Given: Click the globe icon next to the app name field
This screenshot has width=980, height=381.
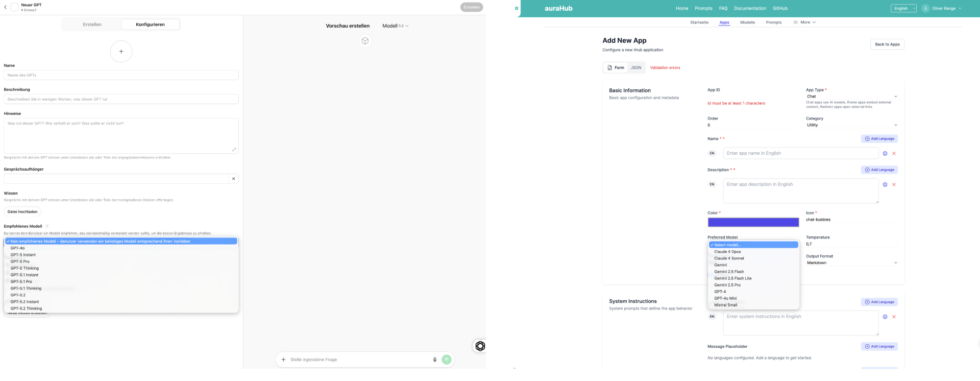Looking at the screenshot, I should [x=885, y=153].
